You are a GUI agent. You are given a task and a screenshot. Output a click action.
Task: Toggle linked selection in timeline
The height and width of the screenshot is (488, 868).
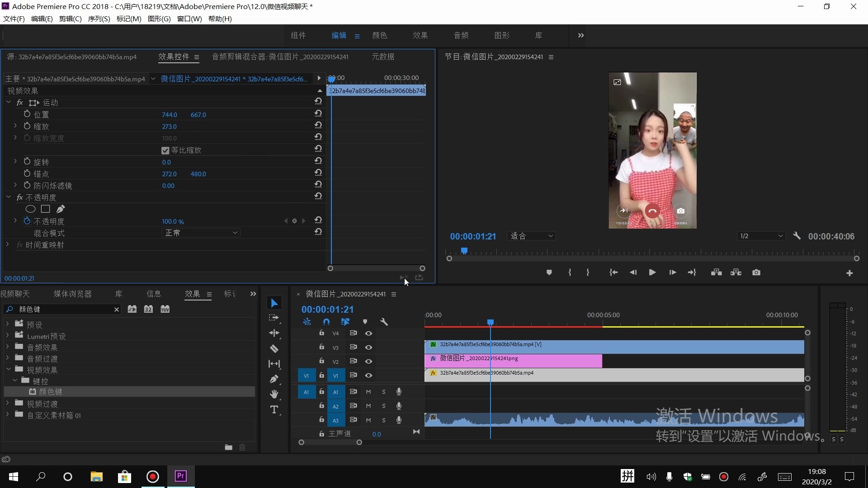(345, 322)
